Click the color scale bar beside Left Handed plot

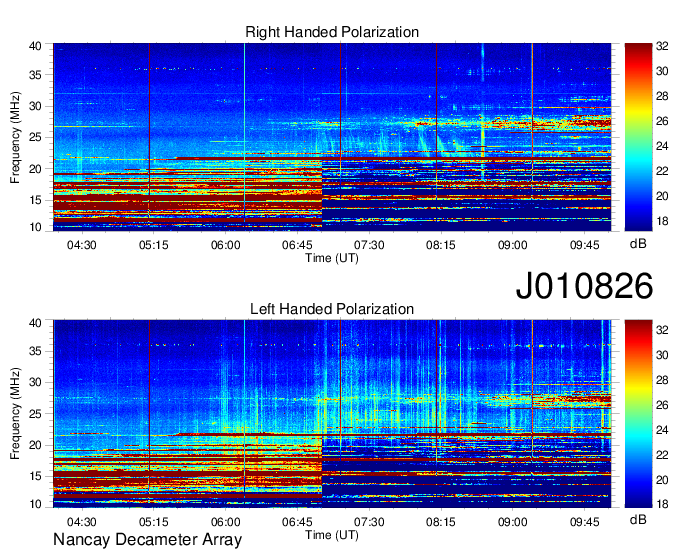click(638, 414)
